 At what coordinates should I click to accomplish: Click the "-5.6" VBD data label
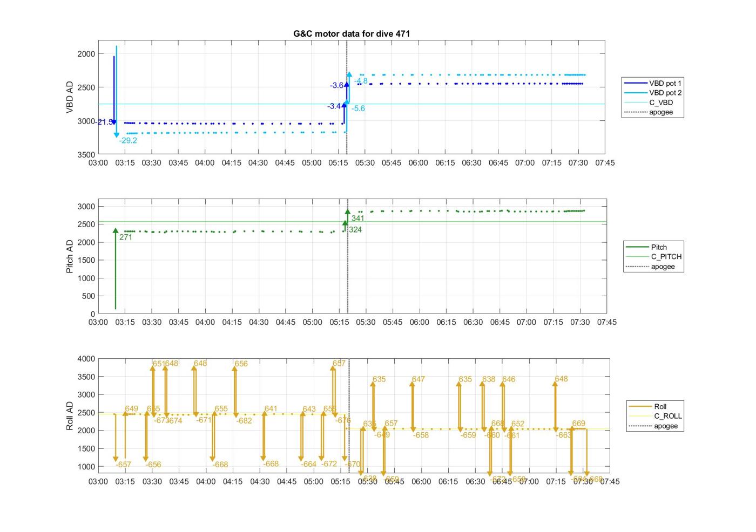tap(358, 108)
